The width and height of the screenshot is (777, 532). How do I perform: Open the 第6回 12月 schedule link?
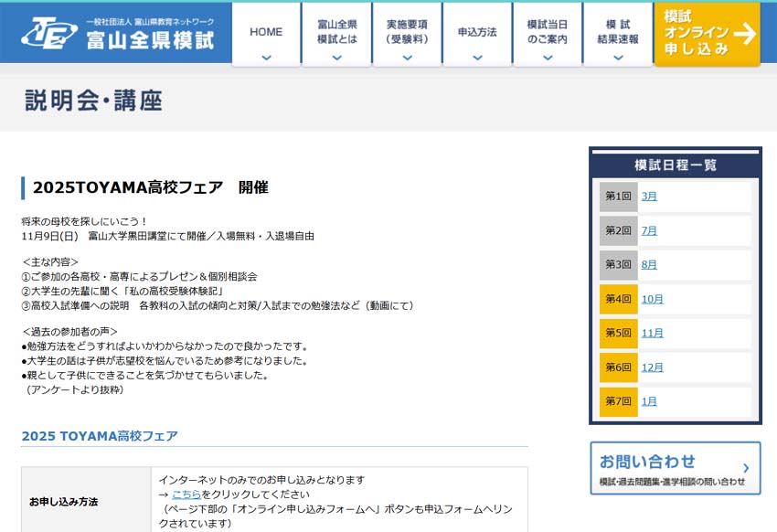click(x=653, y=367)
